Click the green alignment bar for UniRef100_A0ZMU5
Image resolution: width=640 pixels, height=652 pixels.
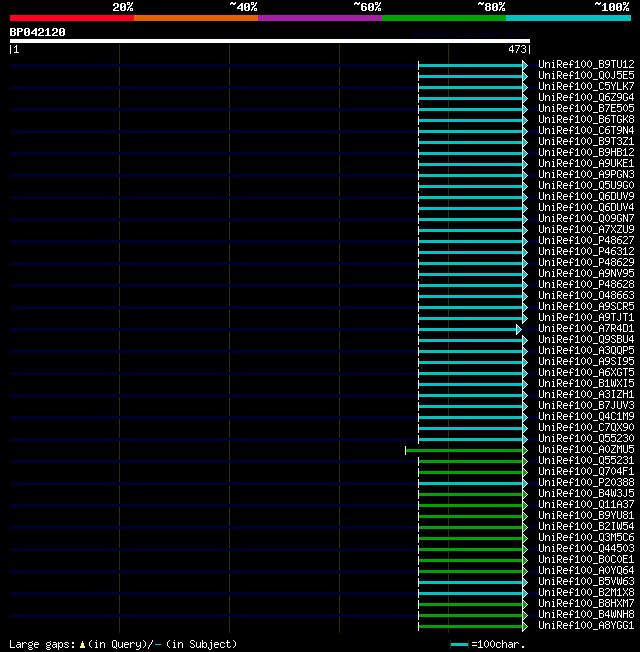464,450
